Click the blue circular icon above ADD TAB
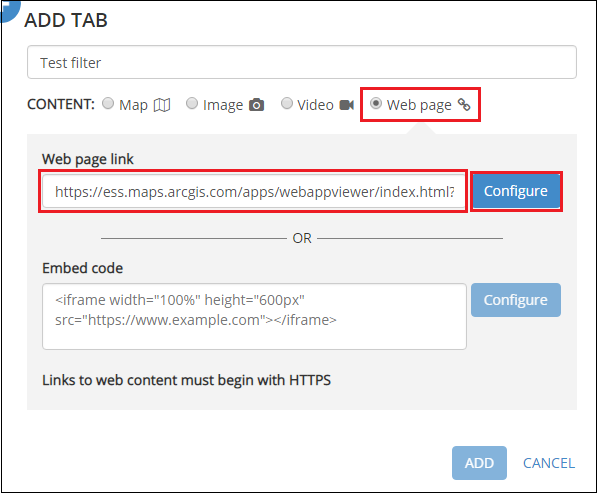 (x=9, y=10)
